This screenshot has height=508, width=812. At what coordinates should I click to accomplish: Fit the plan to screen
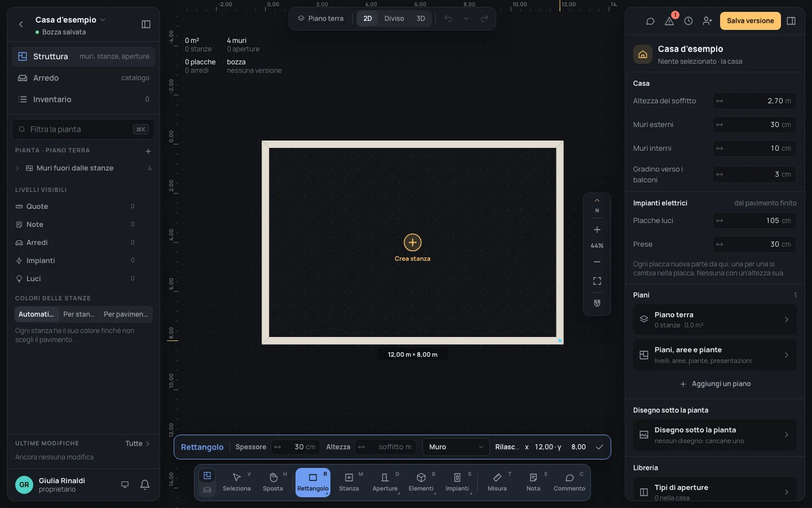click(597, 281)
